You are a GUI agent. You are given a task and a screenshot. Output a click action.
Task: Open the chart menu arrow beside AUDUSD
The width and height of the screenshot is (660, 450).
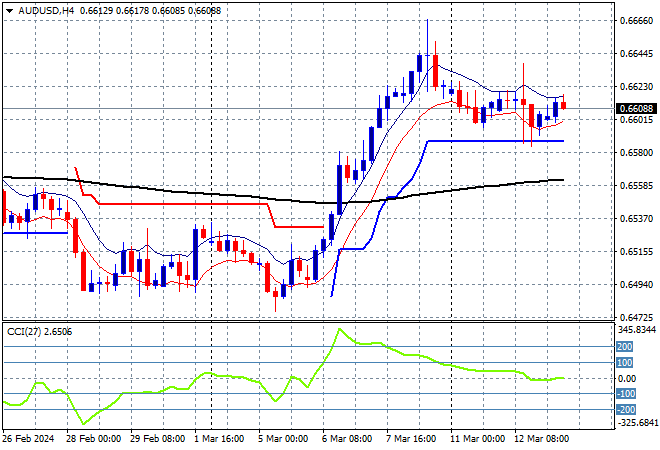coord(8,9)
